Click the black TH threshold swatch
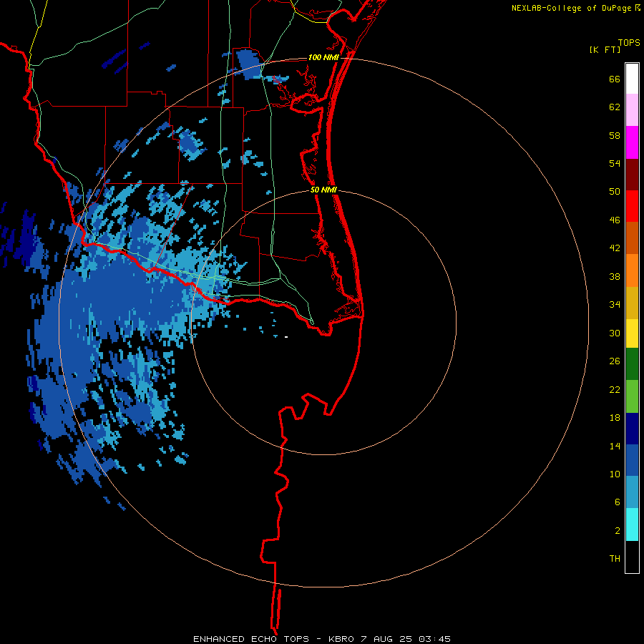Screen dimensions: 644x644 632,557
